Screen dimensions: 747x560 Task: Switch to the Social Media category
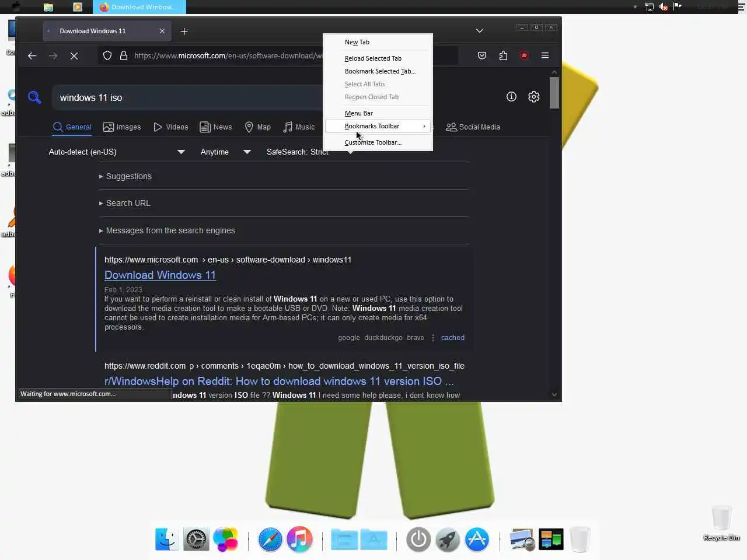click(x=473, y=127)
